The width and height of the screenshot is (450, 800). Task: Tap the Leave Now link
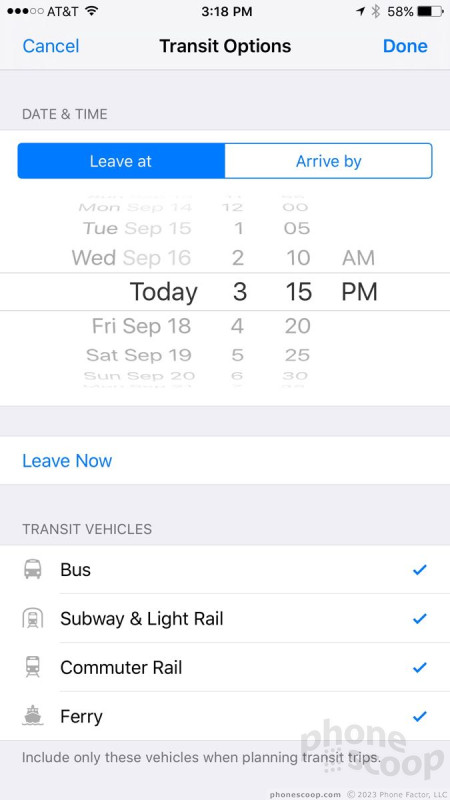(x=67, y=461)
